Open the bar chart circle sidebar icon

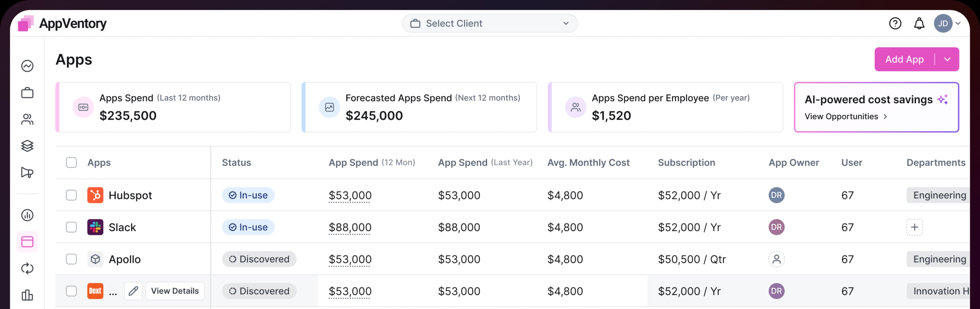click(x=27, y=215)
